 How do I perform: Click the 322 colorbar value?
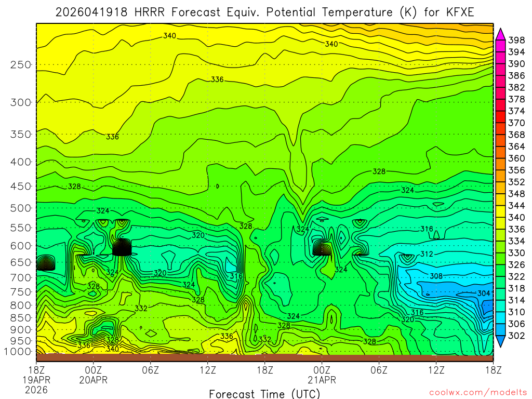coord(516,276)
